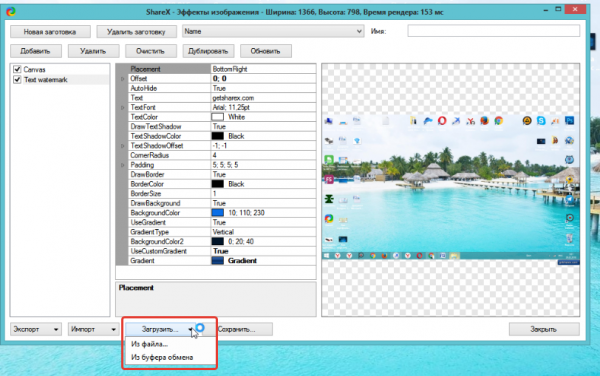600x376 pixels.
Task: Click the BackgroundColor2 dark swatch
Action: point(217,241)
